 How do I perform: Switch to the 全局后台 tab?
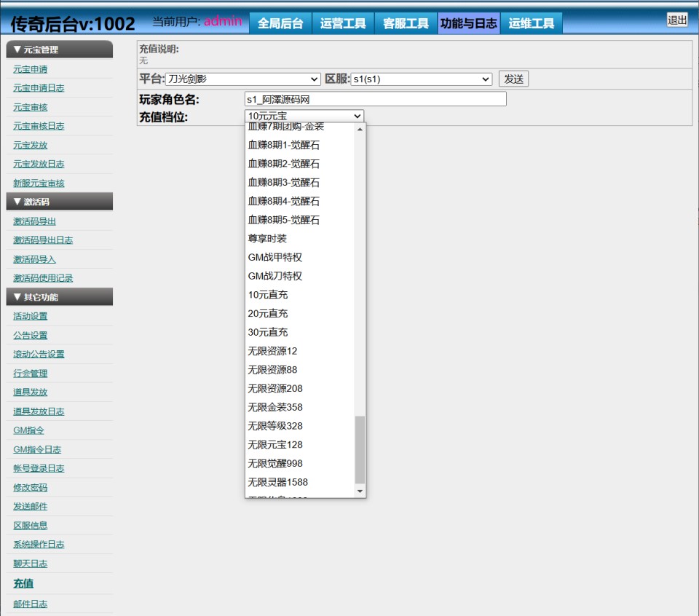point(280,23)
